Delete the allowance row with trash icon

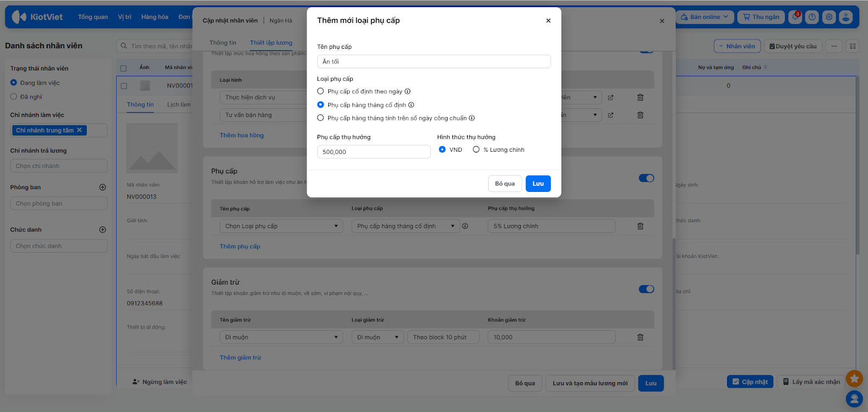tap(640, 226)
